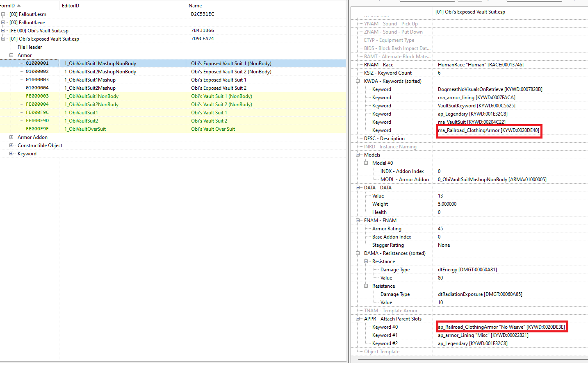Select record FE000003 1_ObiVaultSuit1NonBody
The width and height of the screenshot is (588, 391).
(x=173, y=96)
